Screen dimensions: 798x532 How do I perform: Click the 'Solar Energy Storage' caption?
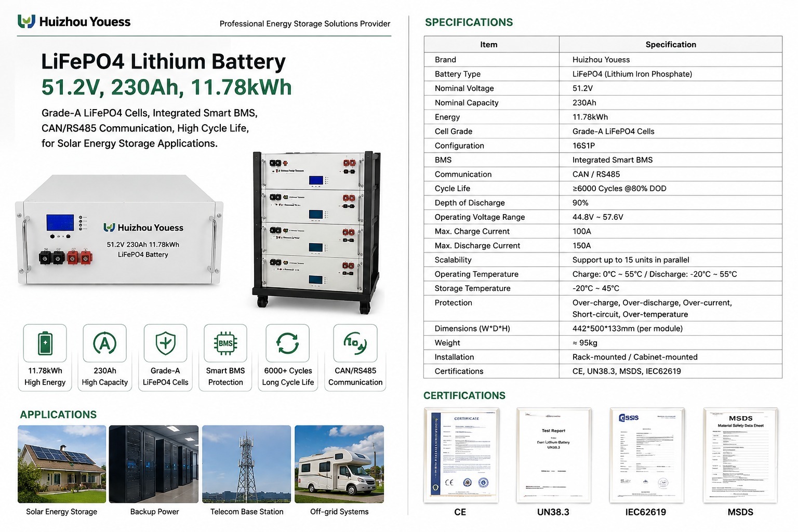62,512
